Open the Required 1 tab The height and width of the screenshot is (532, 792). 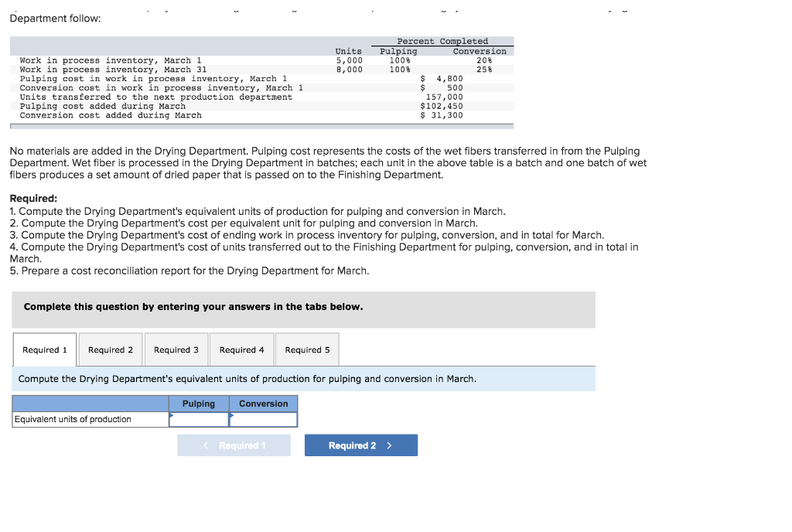click(44, 350)
